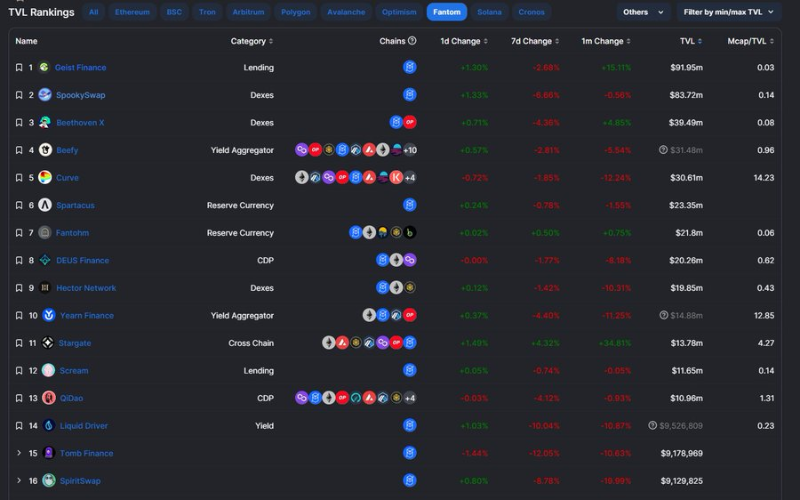Screen dimensions: 800x500
Task: Click the Fantom chain icon in Spartacus row
Action: coord(409,205)
